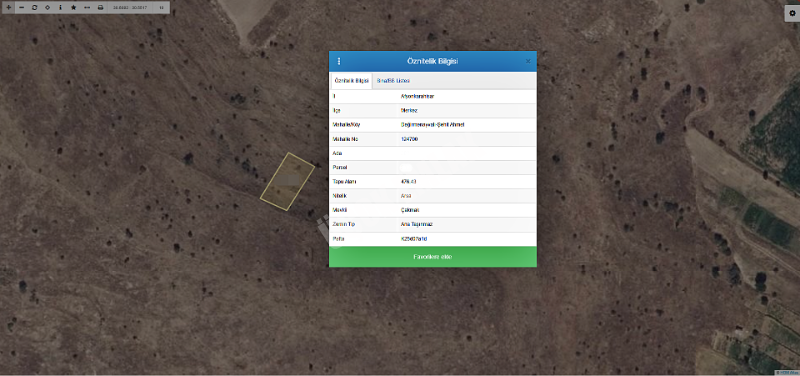Select the distance measure tool

coord(87,8)
